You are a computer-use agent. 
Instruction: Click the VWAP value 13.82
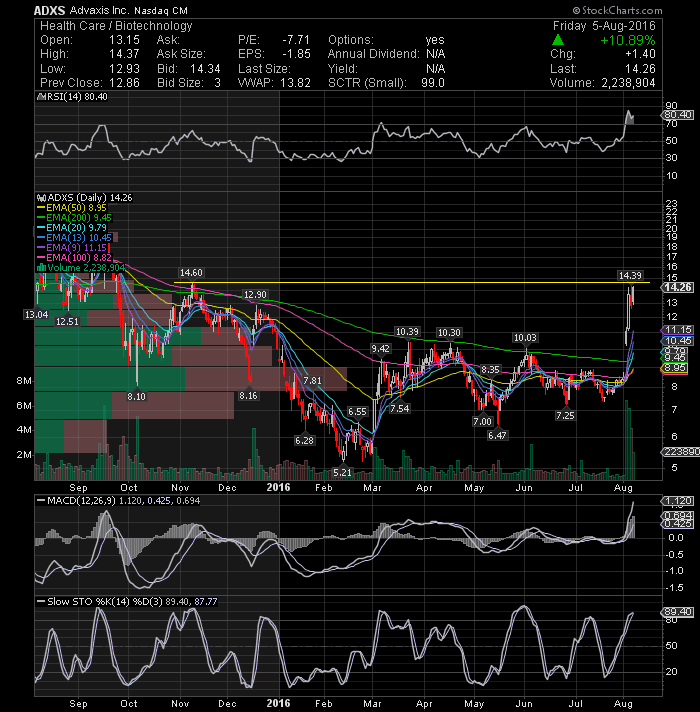tap(295, 83)
